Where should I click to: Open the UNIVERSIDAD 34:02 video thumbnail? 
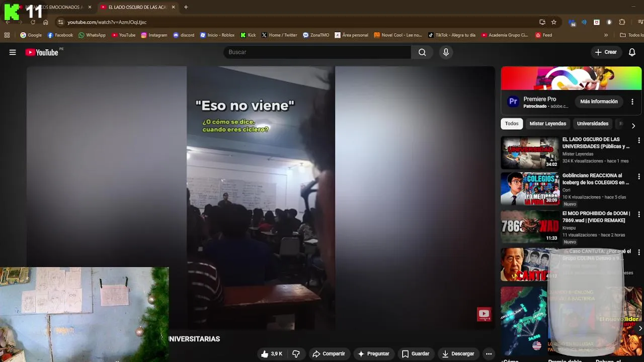530,152
